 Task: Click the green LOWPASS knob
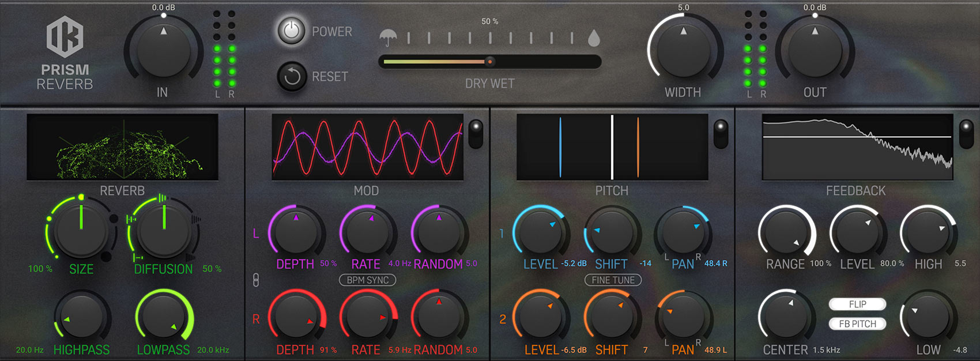click(x=164, y=317)
